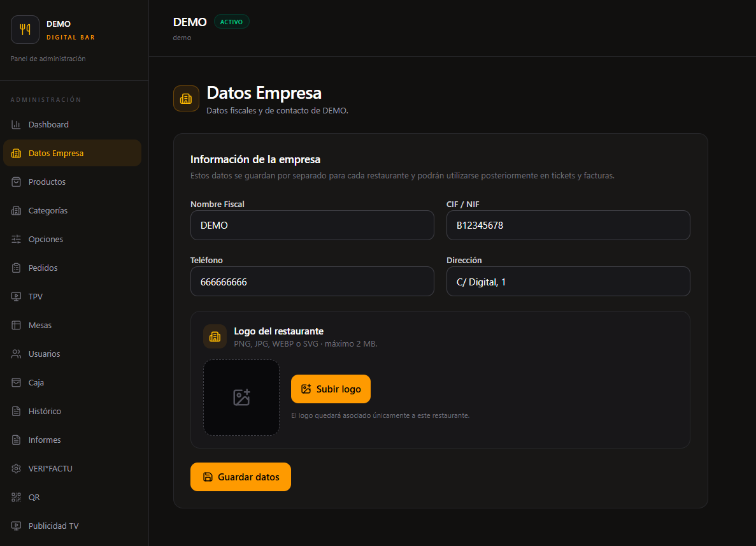Click the Productos shopping bag icon

[16, 182]
